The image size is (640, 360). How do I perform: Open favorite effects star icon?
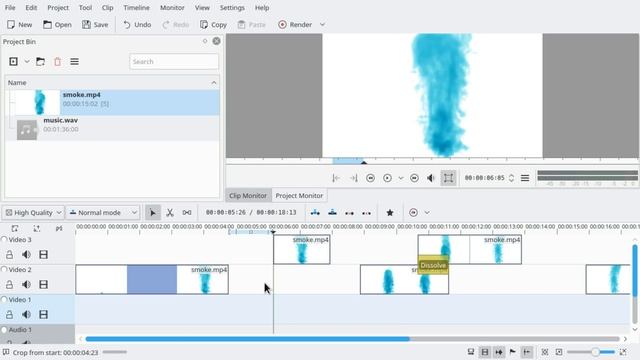point(390,213)
